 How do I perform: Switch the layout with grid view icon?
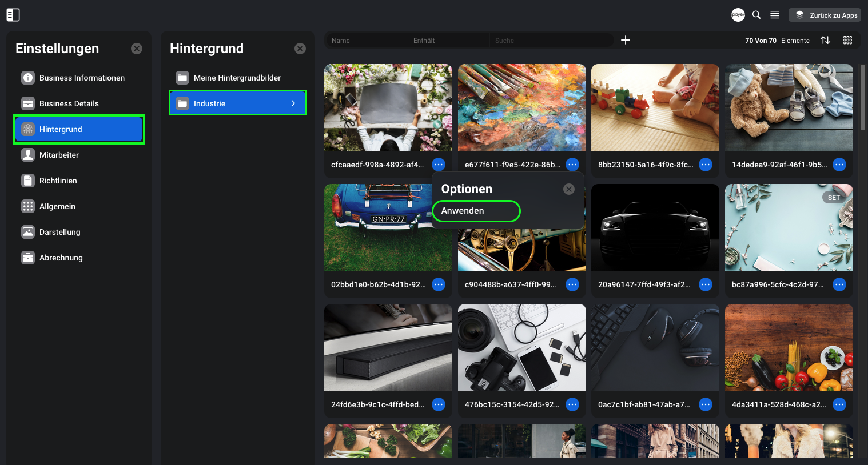click(x=847, y=40)
